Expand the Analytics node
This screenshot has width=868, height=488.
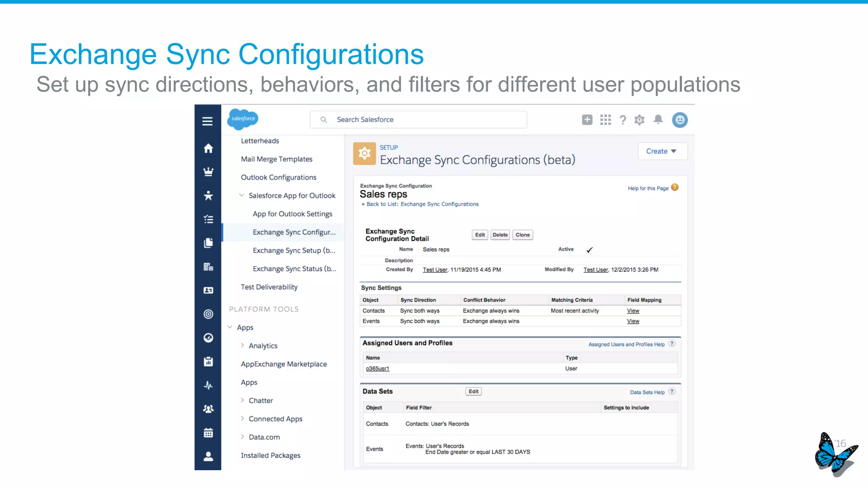[242, 345]
